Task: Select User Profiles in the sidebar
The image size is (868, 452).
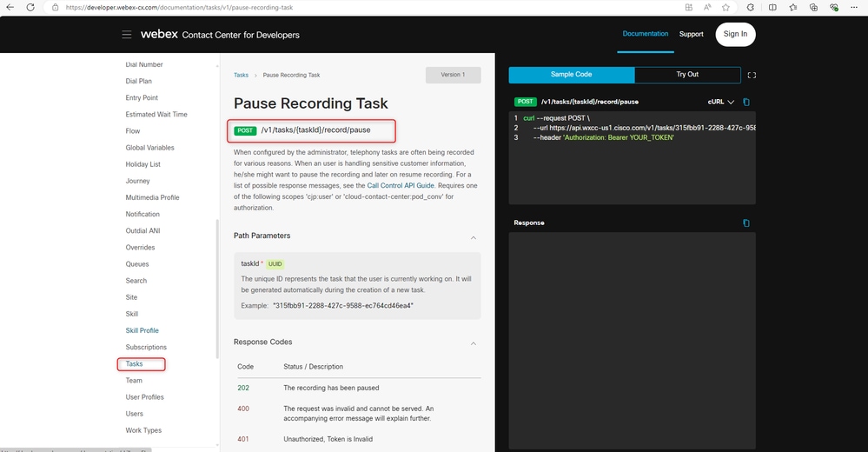Action: tap(144, 396)
